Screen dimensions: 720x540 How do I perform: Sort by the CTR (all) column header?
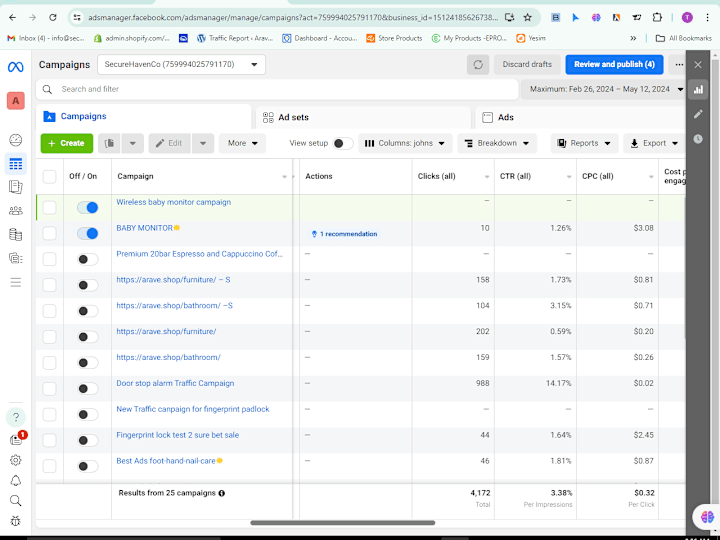[535, 176]
